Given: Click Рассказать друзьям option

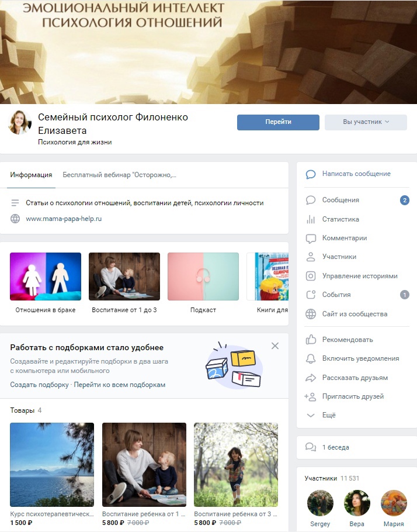Looking at the screenshot, I should 355,378.
